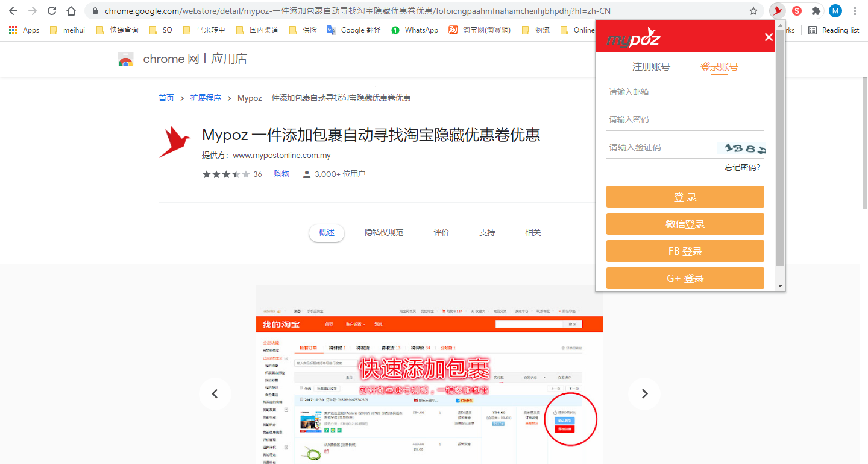868x464 pixels.
Task: Open the 淘宝网(淘寶網) bookmark
Action: tap(480, 30)
